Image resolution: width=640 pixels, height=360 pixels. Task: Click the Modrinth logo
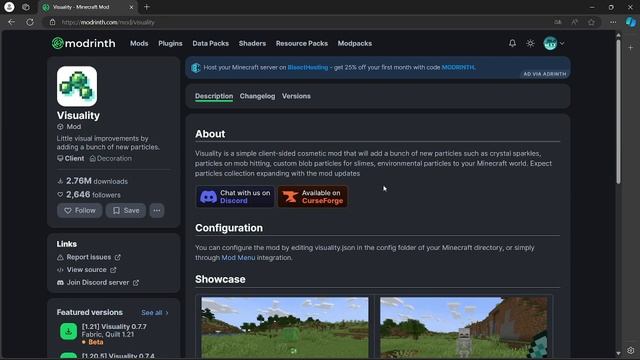[x=84, y=43]
